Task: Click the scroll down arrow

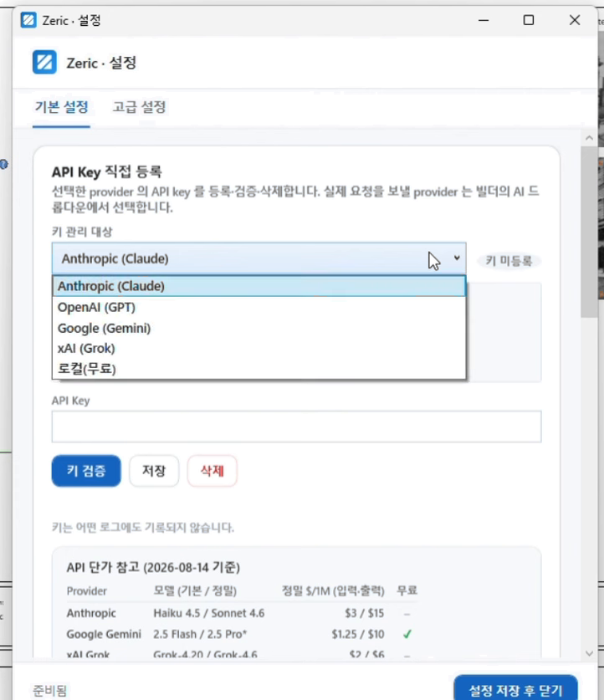Action: (x=589, y=653)
